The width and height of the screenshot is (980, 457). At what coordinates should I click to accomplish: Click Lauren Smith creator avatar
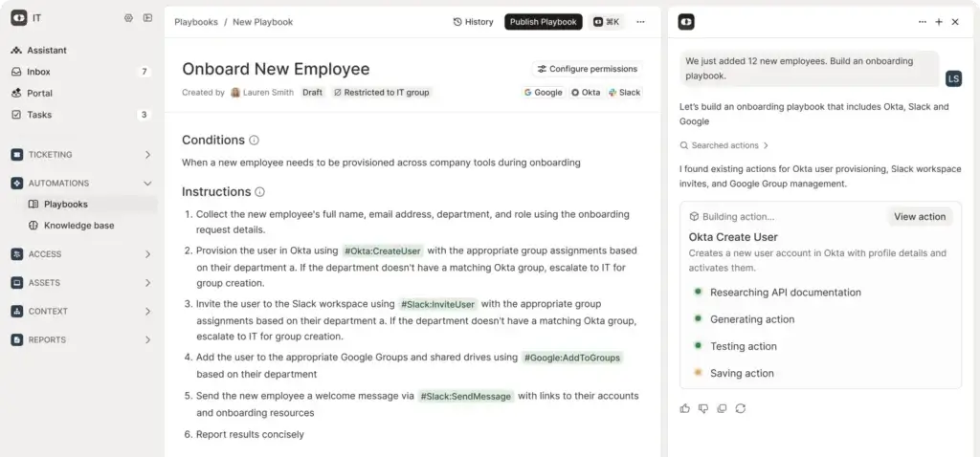(x=235, y=93)
